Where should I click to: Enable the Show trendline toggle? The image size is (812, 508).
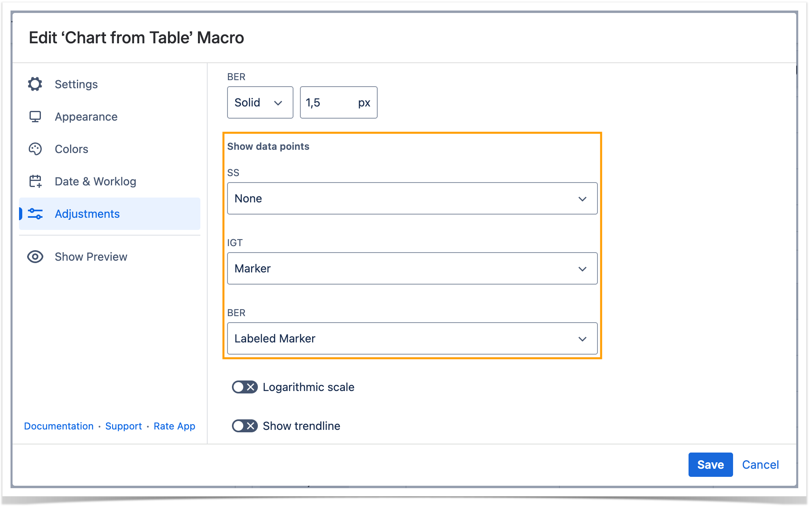(x=244, y=426)
